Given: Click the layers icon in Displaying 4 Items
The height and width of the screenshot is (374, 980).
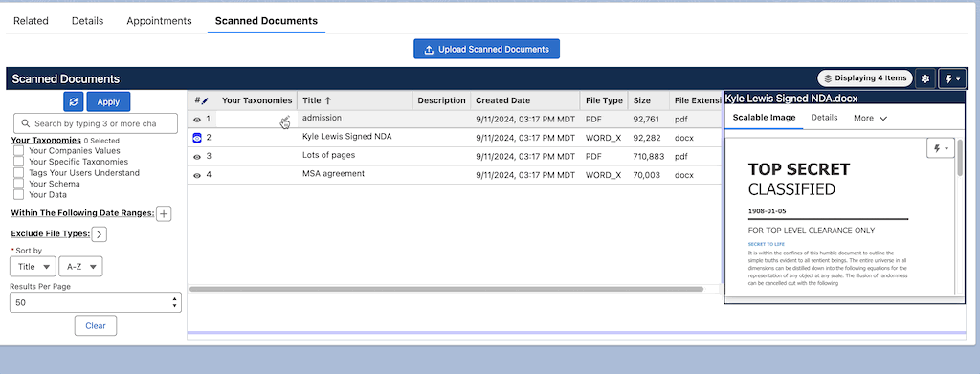Looking at the screenshot, I should tap(828, 78).
